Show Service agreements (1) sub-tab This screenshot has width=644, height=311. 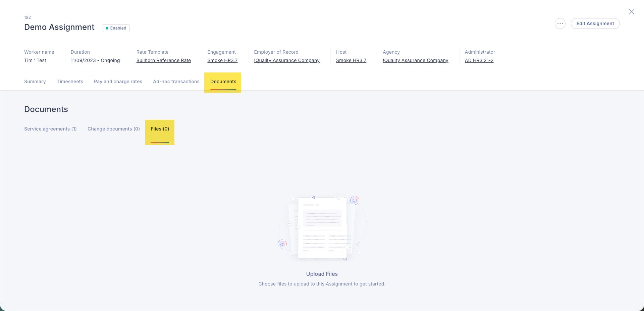(x=50, y=129)
